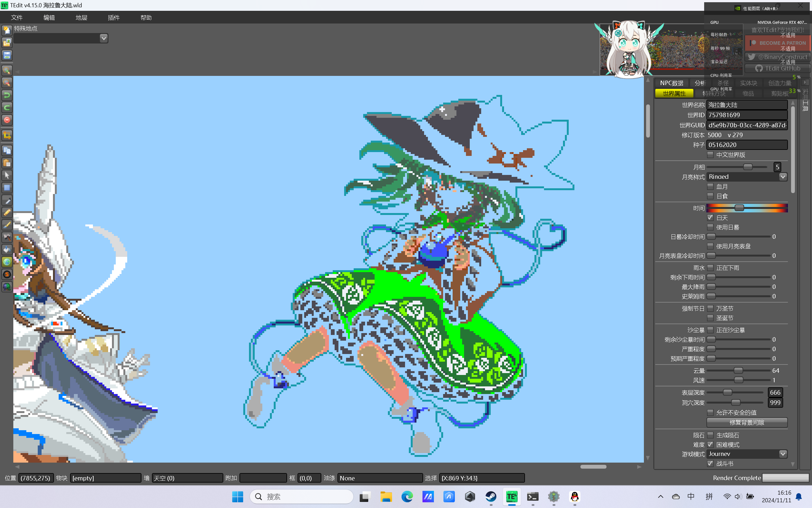Select the crop tool
This screenshot has width=812, height=508.
tap(7, 135)
